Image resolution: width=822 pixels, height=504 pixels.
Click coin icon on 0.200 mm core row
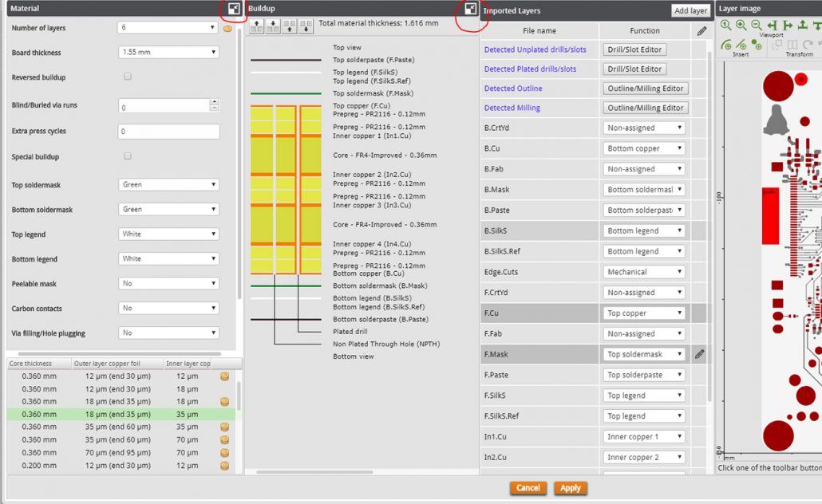click(x=225, y=465)
